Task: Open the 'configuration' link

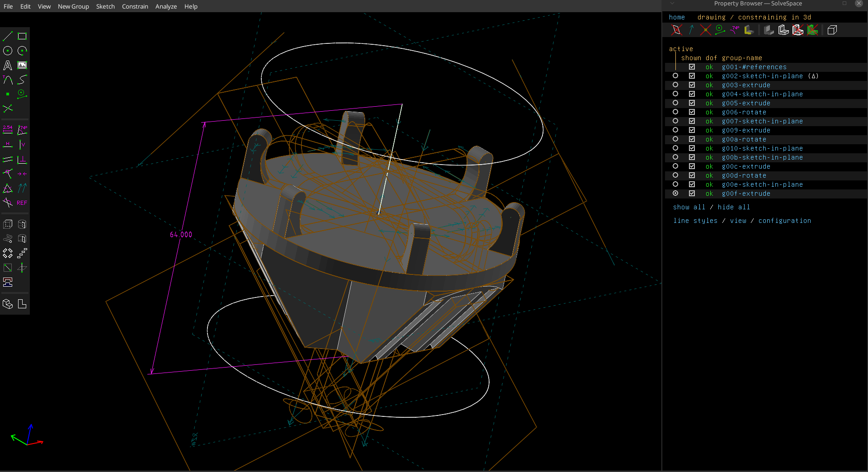Action: (x=784, y=221)
